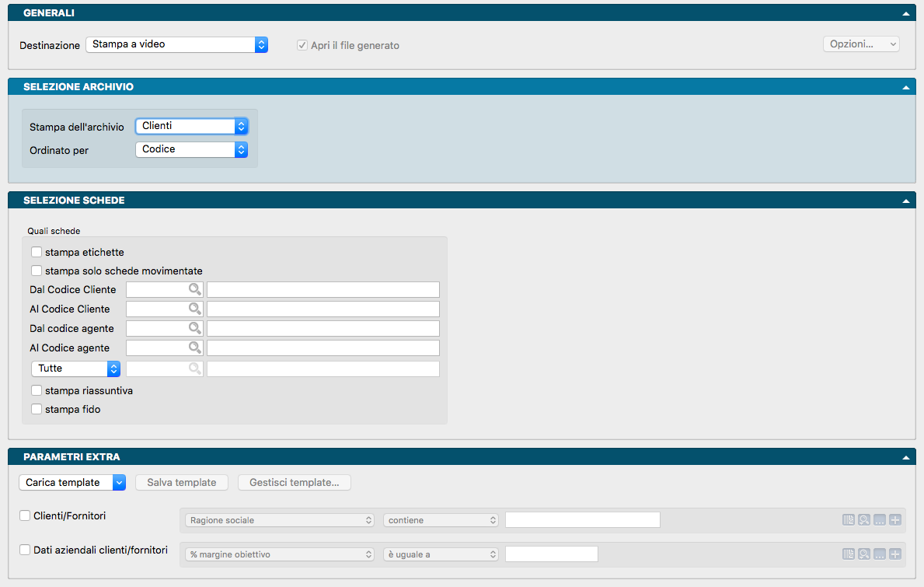
Task: Collapse the Selezione Schede section
Action: (905, 201)
